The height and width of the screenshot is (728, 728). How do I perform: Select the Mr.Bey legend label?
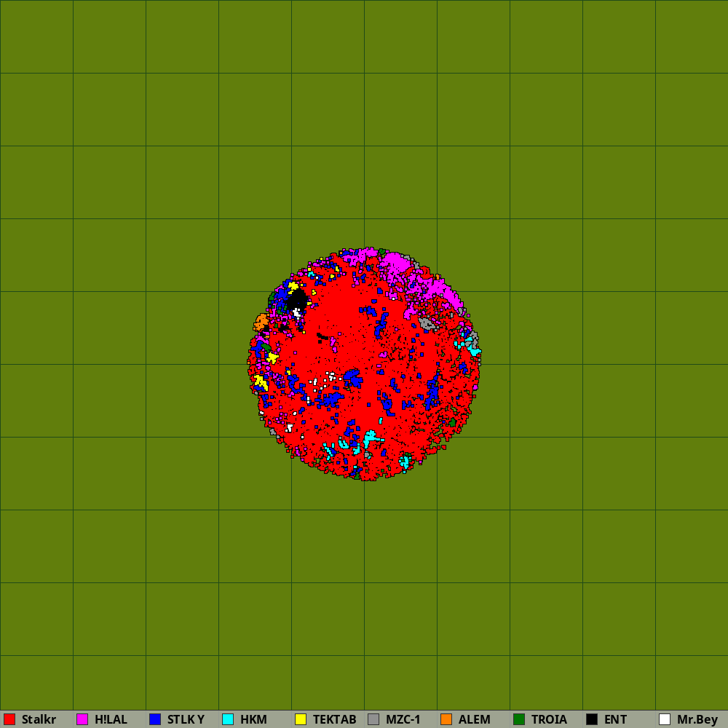697,719
